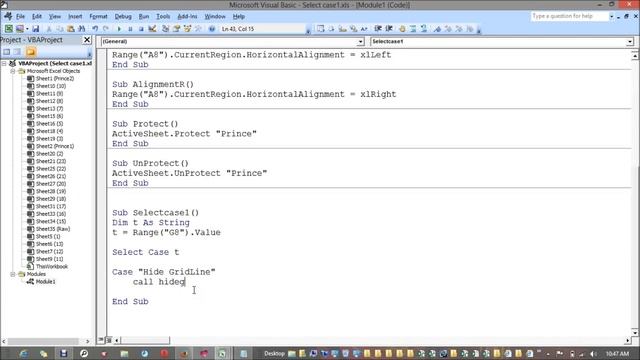Click the Visual Basic Help icon

coord(212,29)
